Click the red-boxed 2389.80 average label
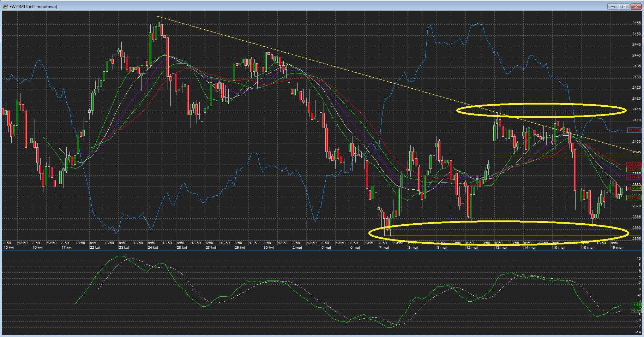The height and width of the screenshot is (337, 644). click(x=634, y=165)
